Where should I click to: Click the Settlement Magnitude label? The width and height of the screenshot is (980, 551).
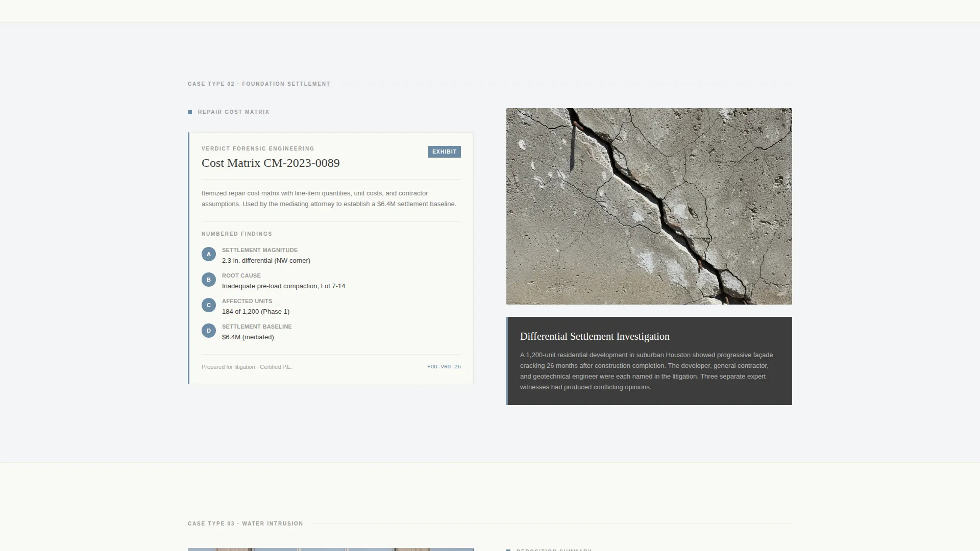[x=260, y=250]
